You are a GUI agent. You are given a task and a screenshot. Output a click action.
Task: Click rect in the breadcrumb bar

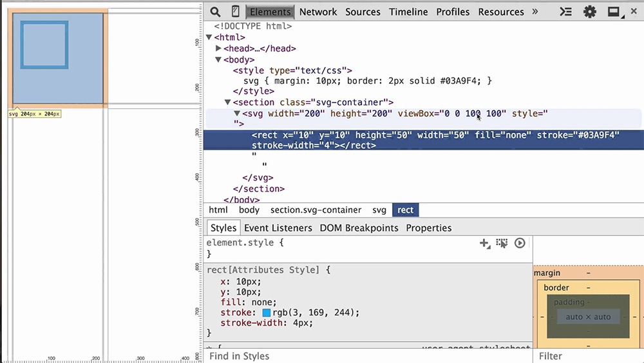[405, 210]
